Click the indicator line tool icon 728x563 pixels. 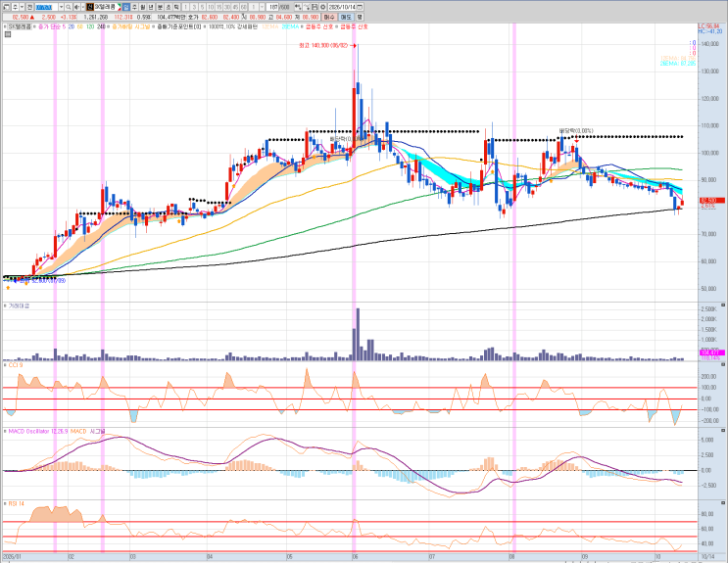click(x=306, y=7)
